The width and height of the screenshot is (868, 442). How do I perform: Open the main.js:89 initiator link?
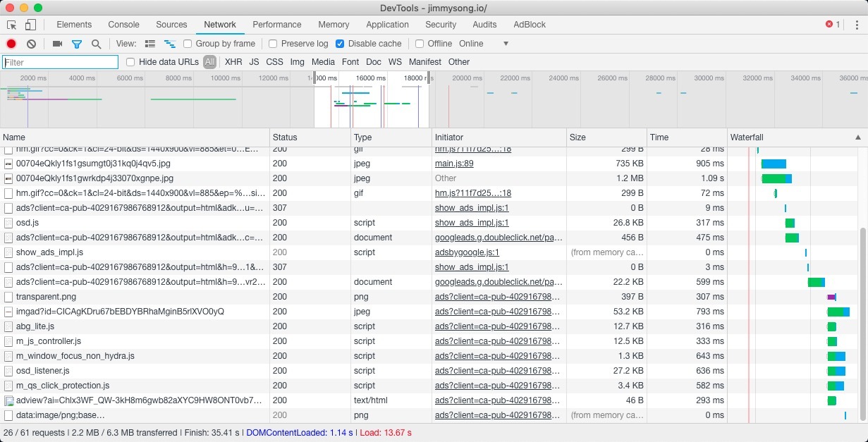454,164
